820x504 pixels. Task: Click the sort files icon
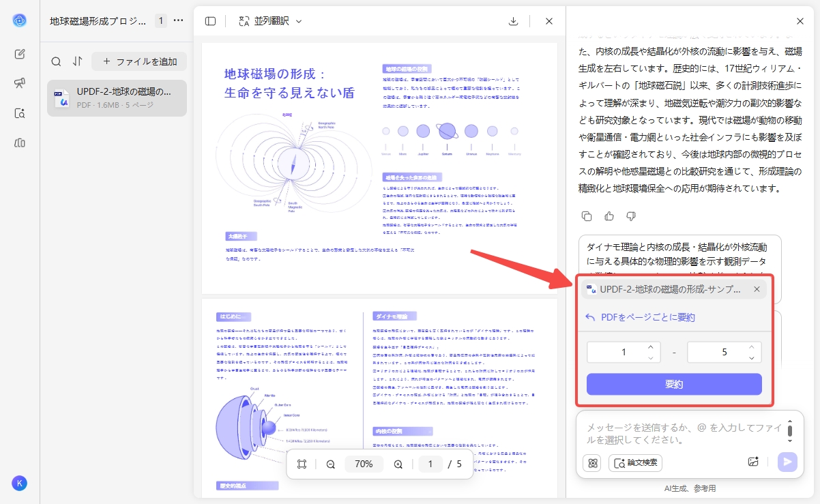click(77, 61)
